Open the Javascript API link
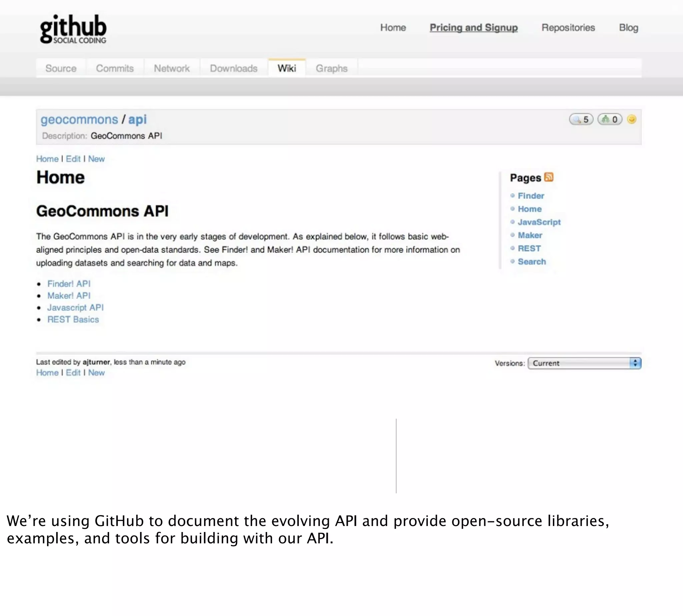Screen dimensions: 683x616 [x=75, y=308]
